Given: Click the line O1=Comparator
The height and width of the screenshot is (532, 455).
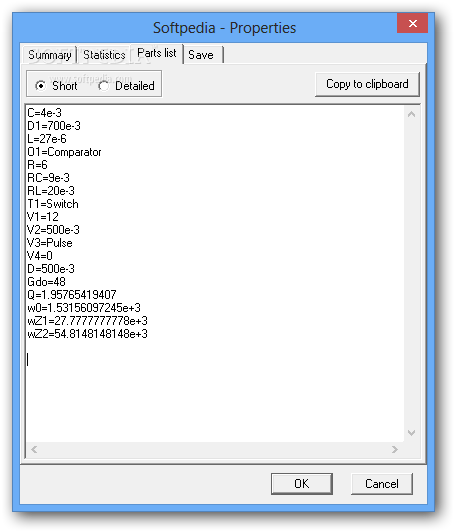Looking at the screenshot, I should pyautogui.click(x=64, y=152).
